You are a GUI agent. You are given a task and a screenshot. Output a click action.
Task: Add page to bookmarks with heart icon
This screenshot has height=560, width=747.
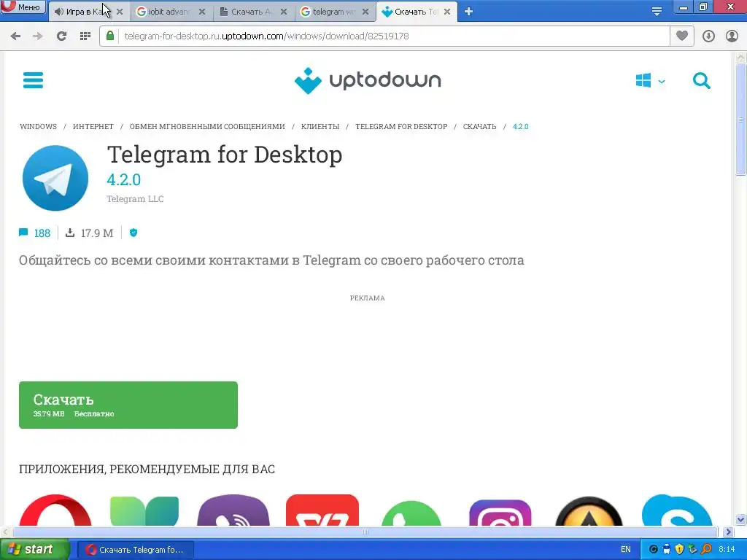point(682,36)
